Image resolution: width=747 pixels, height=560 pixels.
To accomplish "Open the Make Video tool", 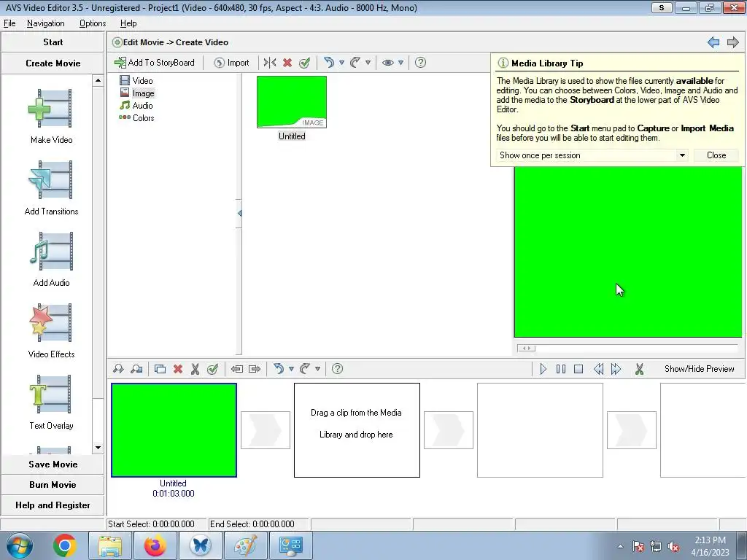I will (51, 117).
